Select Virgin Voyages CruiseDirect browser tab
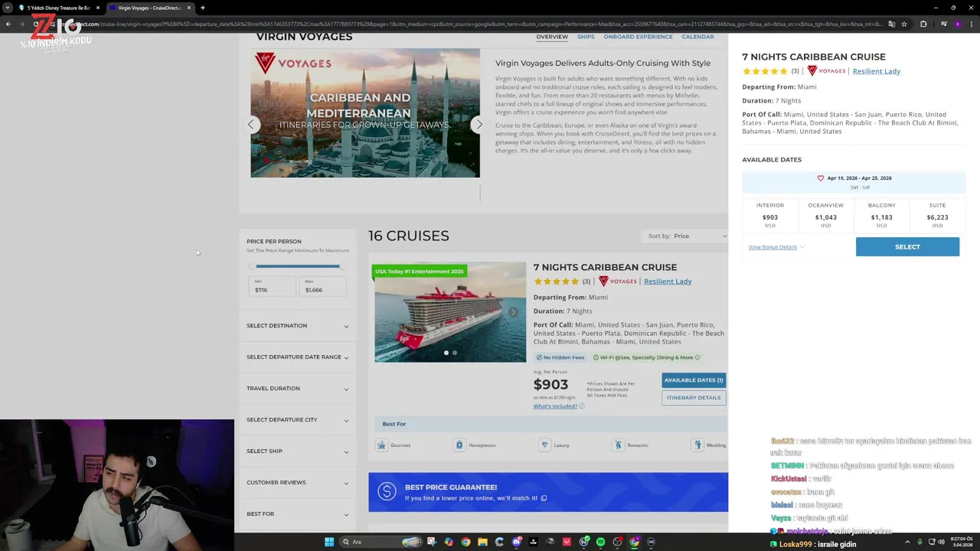 coord(149,8)
